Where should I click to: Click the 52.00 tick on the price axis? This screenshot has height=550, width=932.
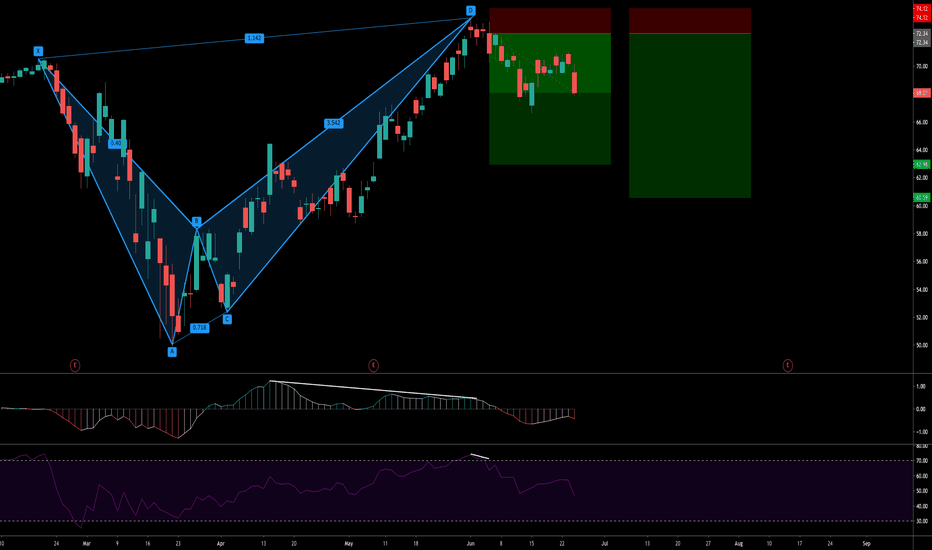921,318
